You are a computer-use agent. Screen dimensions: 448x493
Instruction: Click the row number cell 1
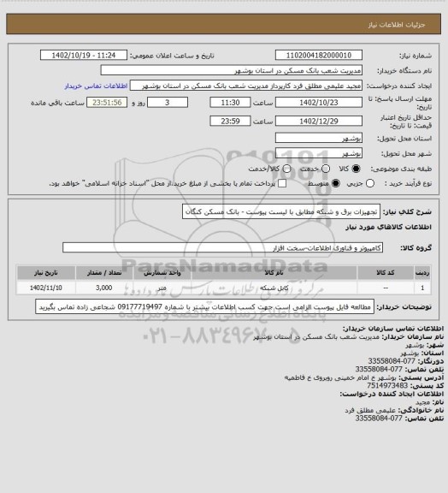(x=422, y=288)
